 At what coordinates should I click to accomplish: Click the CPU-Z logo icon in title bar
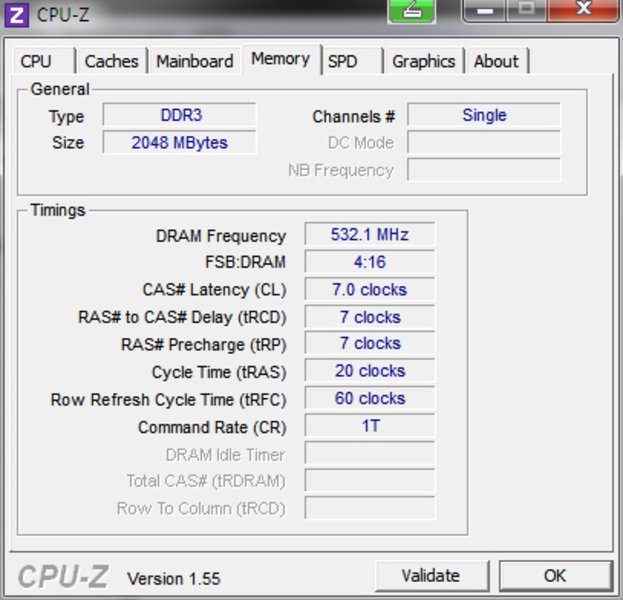pyautogui.click(x=16, y=15)
